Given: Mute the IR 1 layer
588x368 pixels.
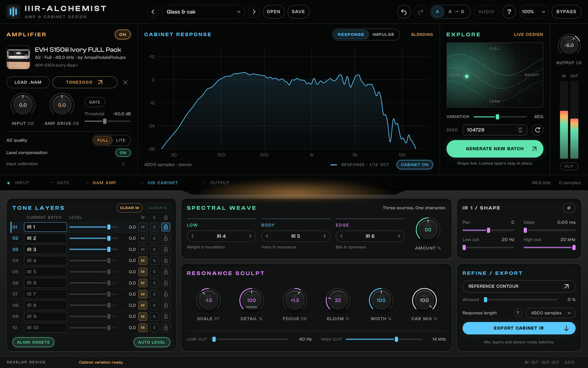Looking at the screenshot, I should point(143,227).
